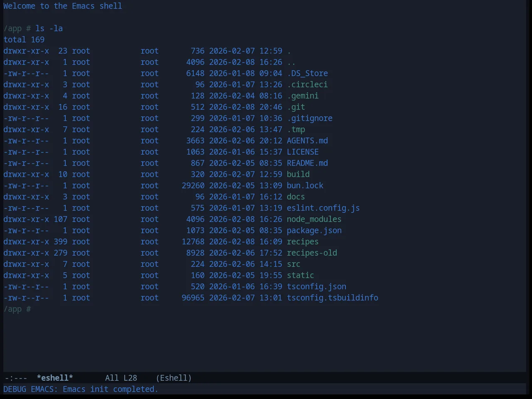Select AGENTS.md in the listing
The width and height of the screenshot is (532, 399).
coord(307,140)
